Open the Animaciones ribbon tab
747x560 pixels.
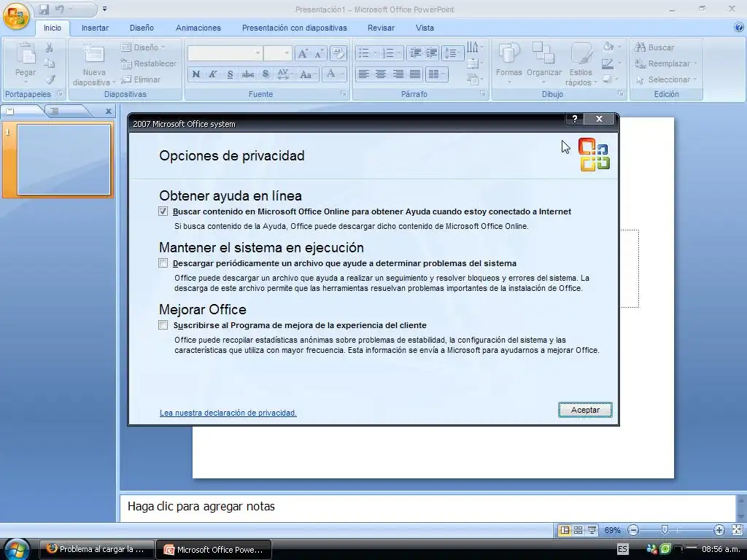(x=198, y=28)
